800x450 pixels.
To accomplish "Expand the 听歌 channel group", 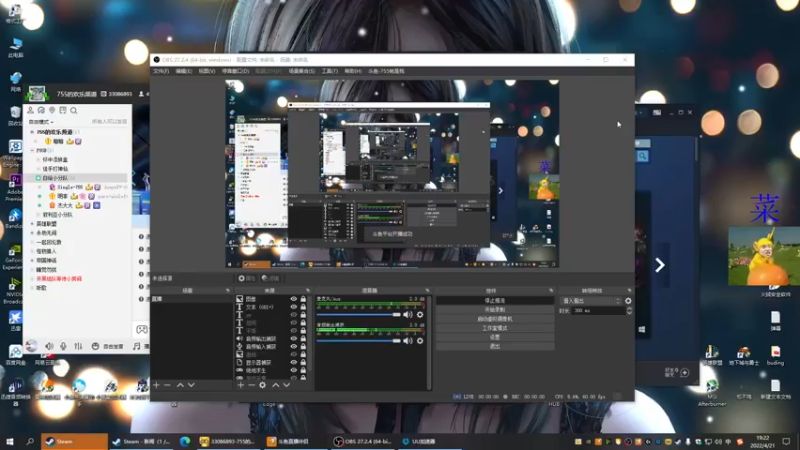I will (32, 288).
